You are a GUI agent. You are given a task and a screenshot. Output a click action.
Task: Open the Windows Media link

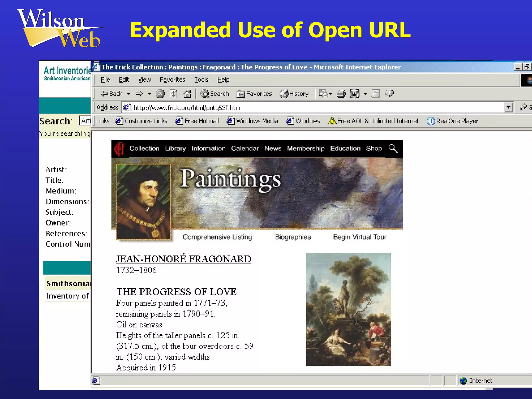[252, 121]
